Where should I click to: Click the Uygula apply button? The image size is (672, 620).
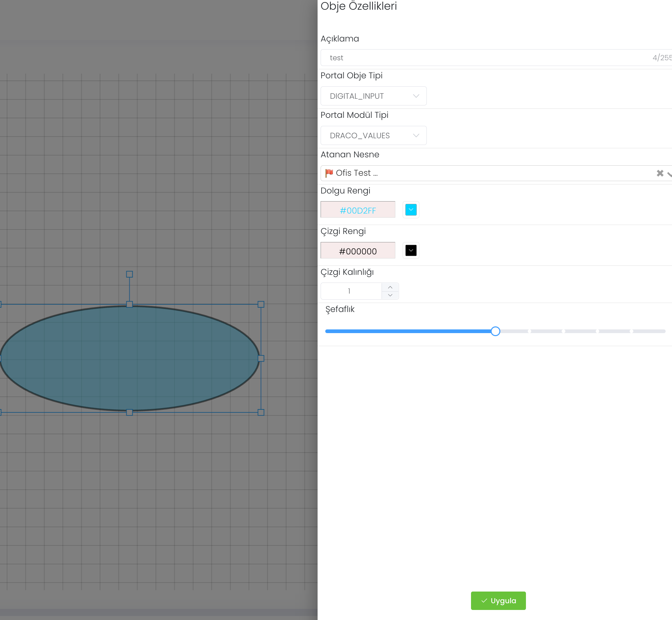(x=498, y=601)
